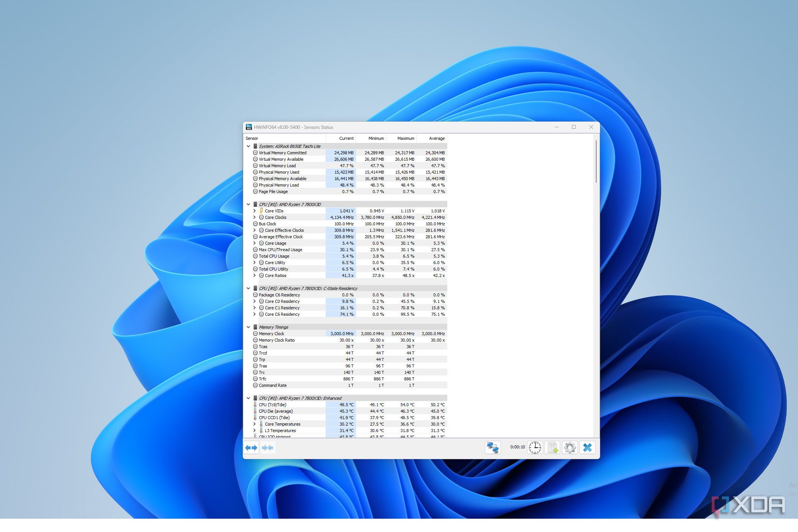Open sensor settings via the gear icon
This screenshot has height=532, width=798.
(x=570, y=448)
